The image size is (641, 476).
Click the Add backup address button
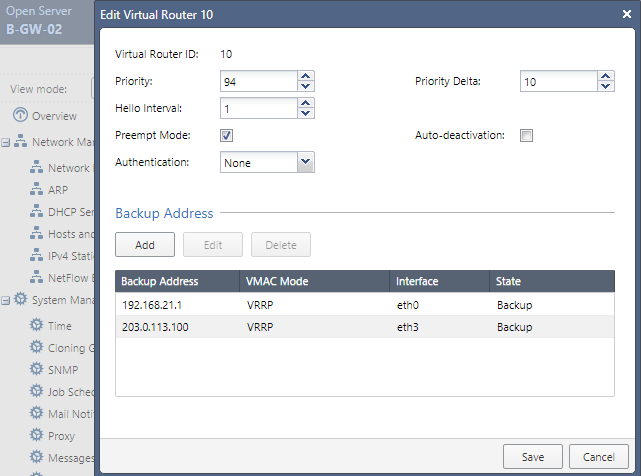tap(145, 244)
